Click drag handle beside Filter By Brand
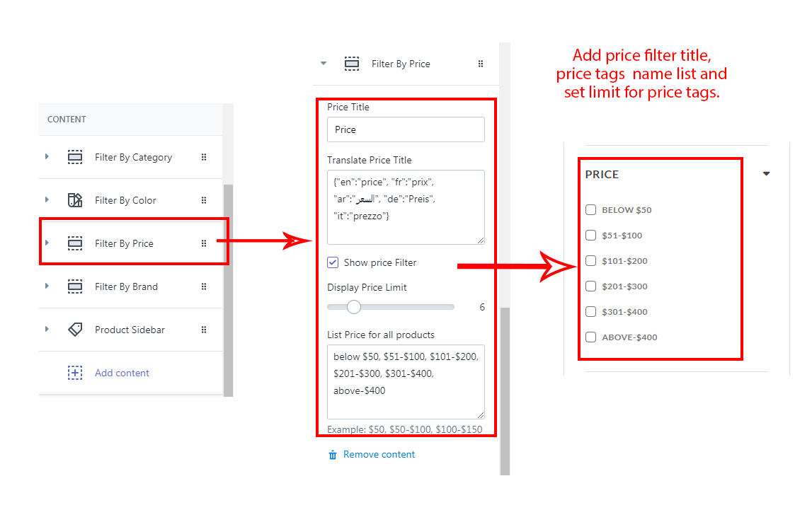The width and height of the screenshot is (812, 522). point(204,286)
